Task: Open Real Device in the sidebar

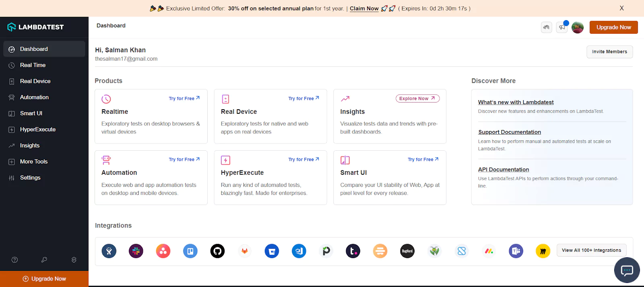Action: [44, 81]
